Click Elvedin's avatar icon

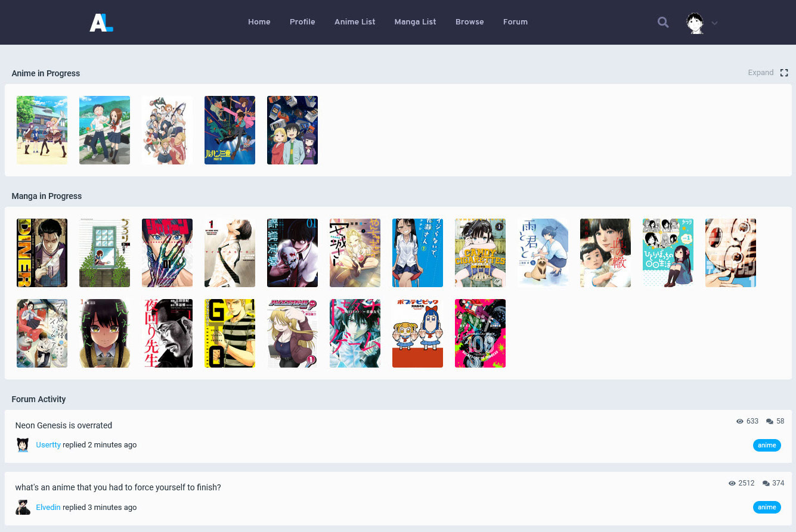(x=23, y=507)
